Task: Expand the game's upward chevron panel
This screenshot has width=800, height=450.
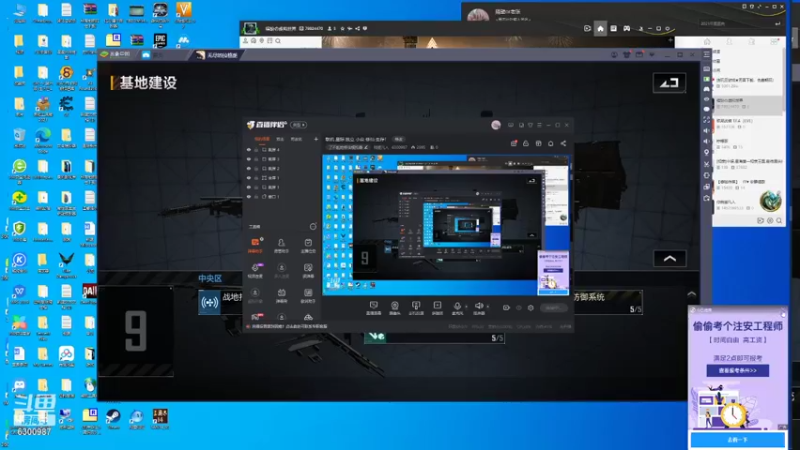Action: pyautogui.click(x=670, y=259)
